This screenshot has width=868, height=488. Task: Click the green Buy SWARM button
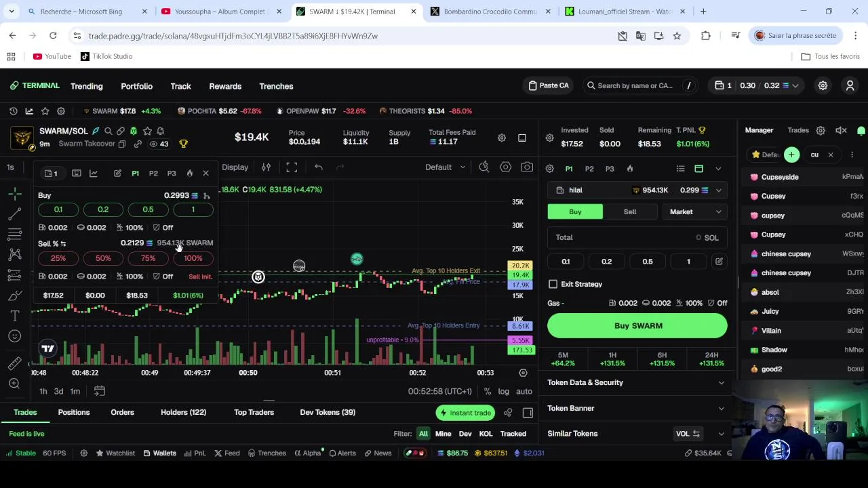(637, 326)
